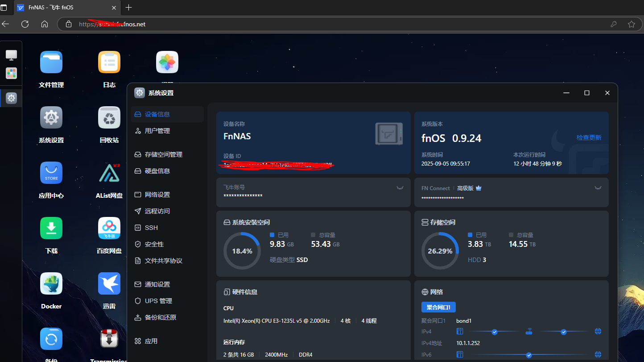Screen dimensions: 644x362
Task: Refresh the browser page
Action: (x=25, y=24)
